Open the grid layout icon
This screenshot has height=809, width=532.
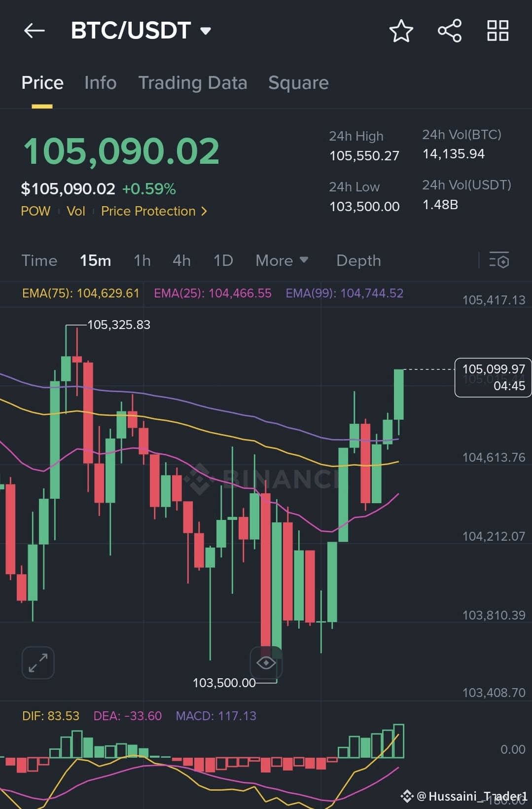pyautogui.click(x=497, y=31)
